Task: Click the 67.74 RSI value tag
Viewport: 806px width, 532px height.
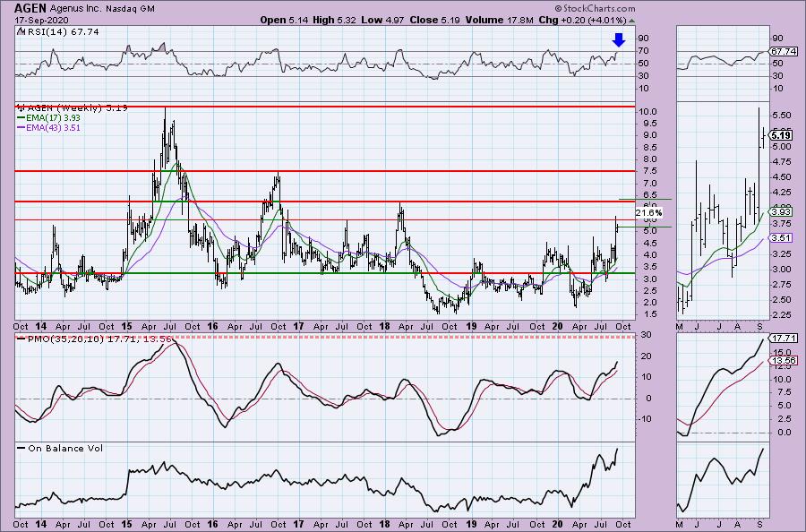Action: coord(784,51)
